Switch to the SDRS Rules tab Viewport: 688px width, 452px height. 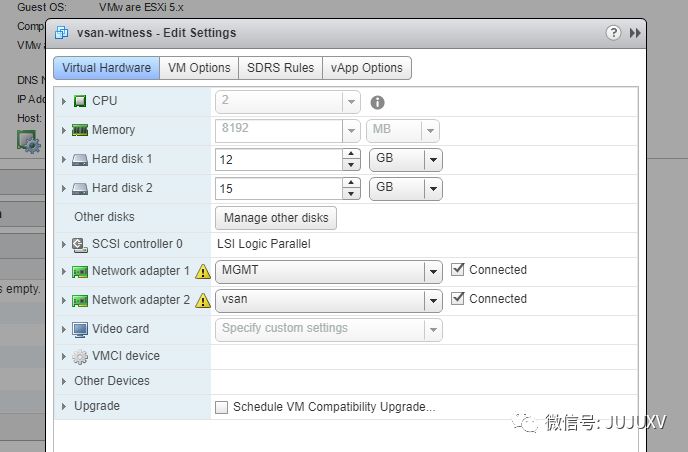pos(280,68)
